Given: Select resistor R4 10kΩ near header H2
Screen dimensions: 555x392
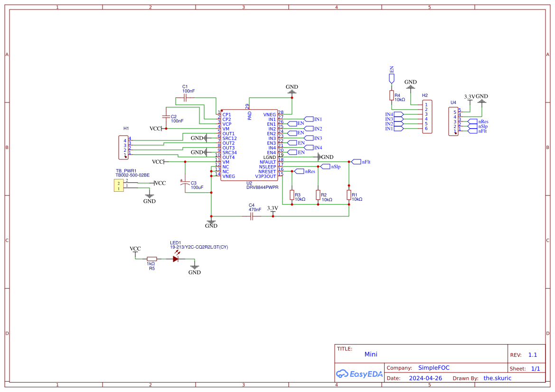Looking at the screenshot, I should (391, 96).
